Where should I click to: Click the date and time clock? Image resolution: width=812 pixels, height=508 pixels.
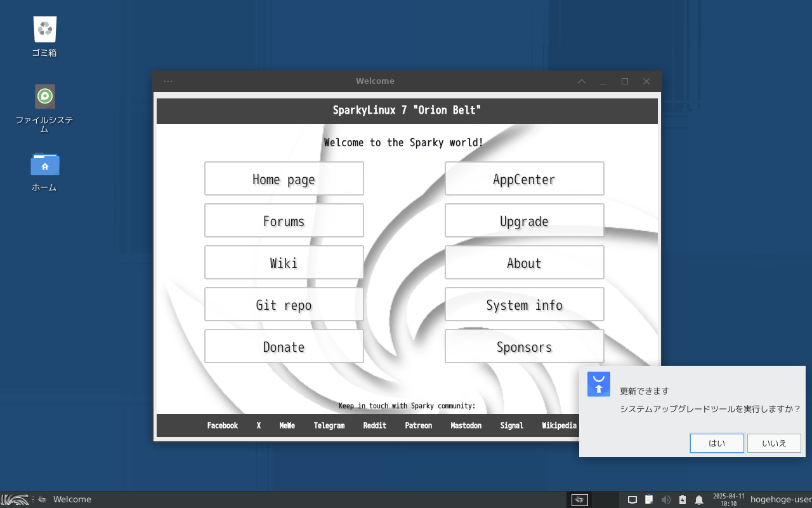(729, 500)
